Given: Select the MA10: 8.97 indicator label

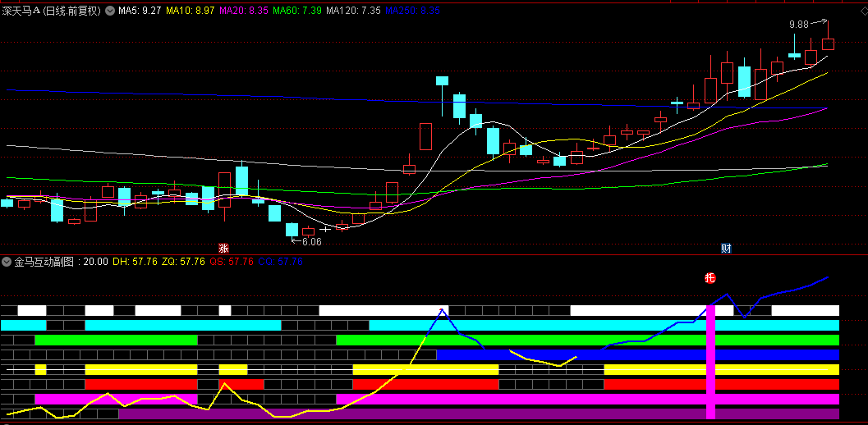Looking at the screenshot, I should (x=190, y=11).
